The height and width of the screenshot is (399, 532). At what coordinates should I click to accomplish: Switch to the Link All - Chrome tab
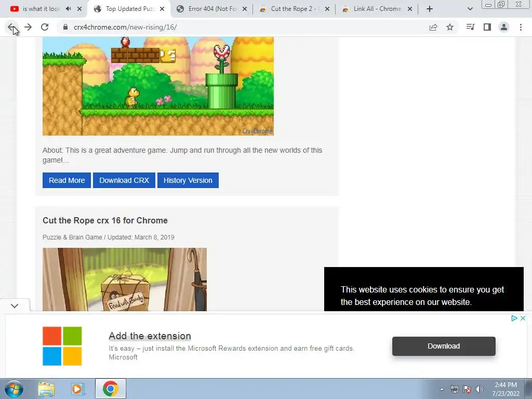[x=377, y=9]
